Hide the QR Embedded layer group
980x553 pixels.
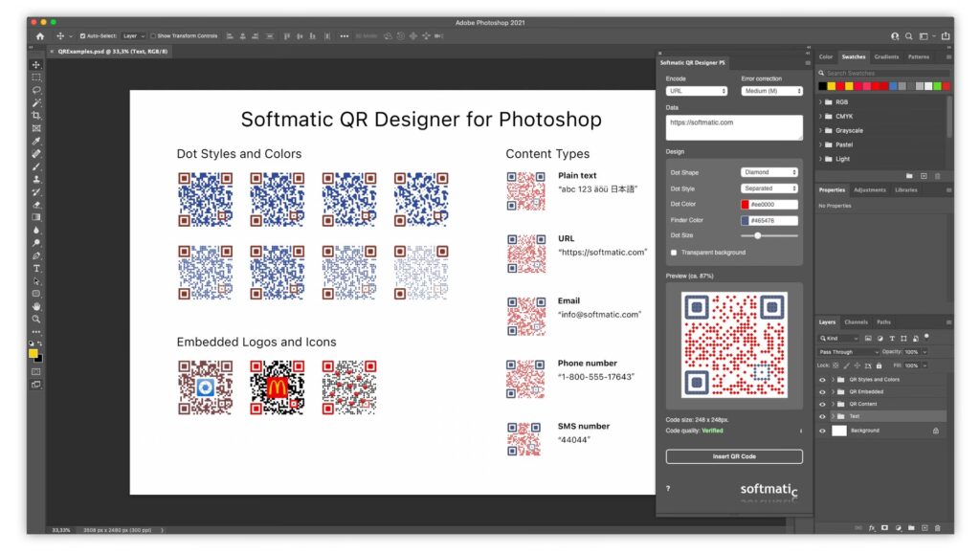point(822,391)
